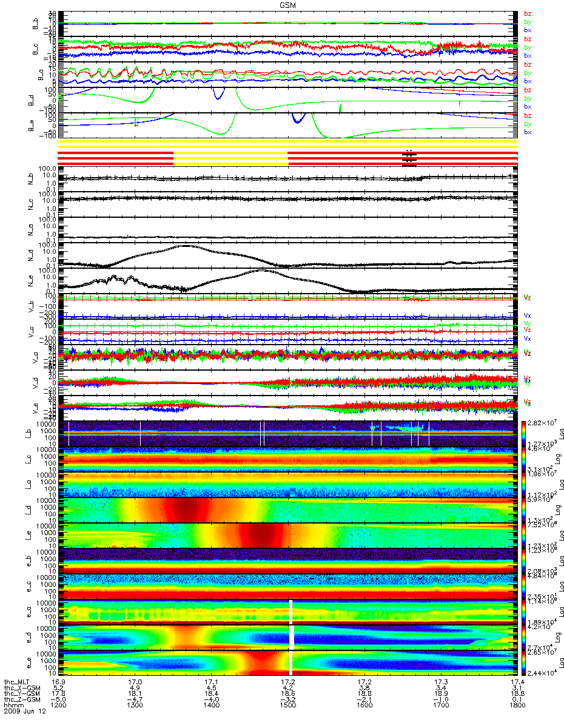
Task: Click the Vx legend label of V_b panel
Action: tap(527, 316)
